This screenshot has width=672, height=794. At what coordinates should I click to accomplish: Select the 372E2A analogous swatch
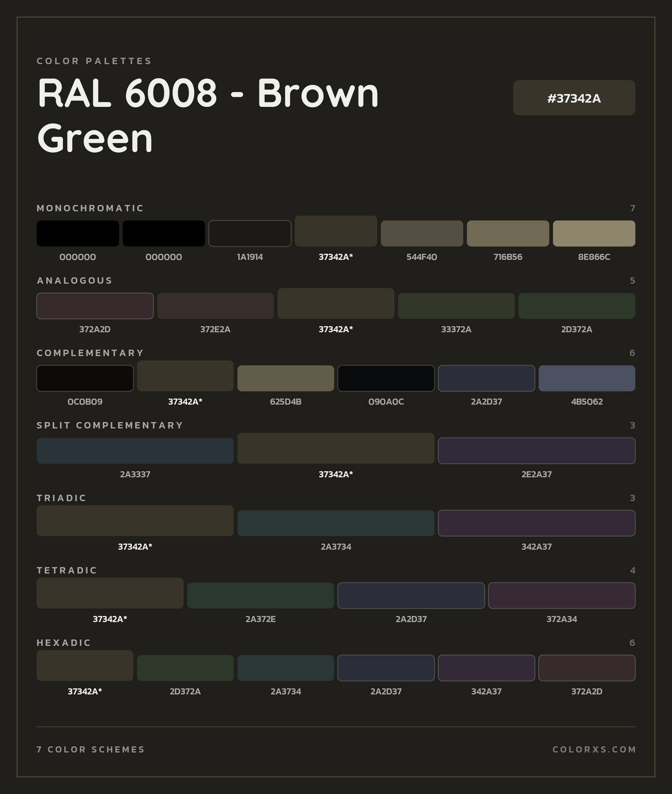click(215, 306)
